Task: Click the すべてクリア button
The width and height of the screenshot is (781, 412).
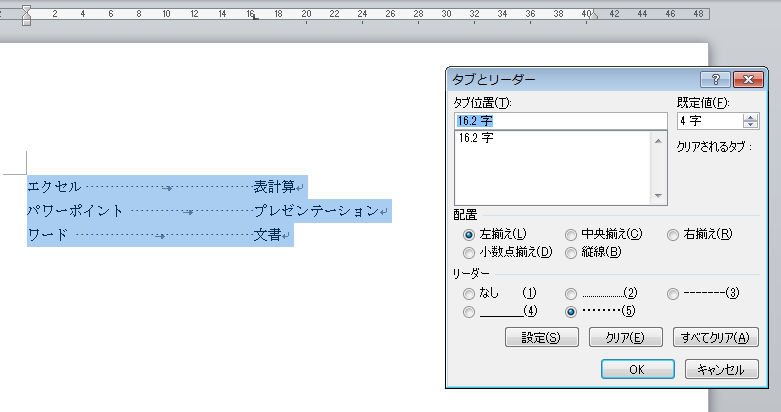Action: click(x=715, y=337)
